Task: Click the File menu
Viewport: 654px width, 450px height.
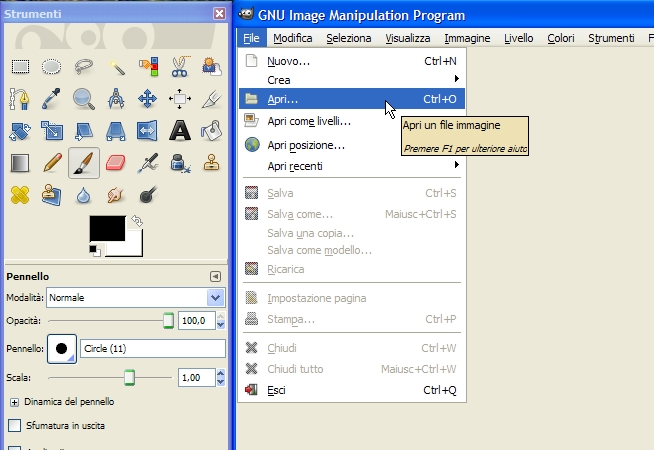Action: [251, 38]
